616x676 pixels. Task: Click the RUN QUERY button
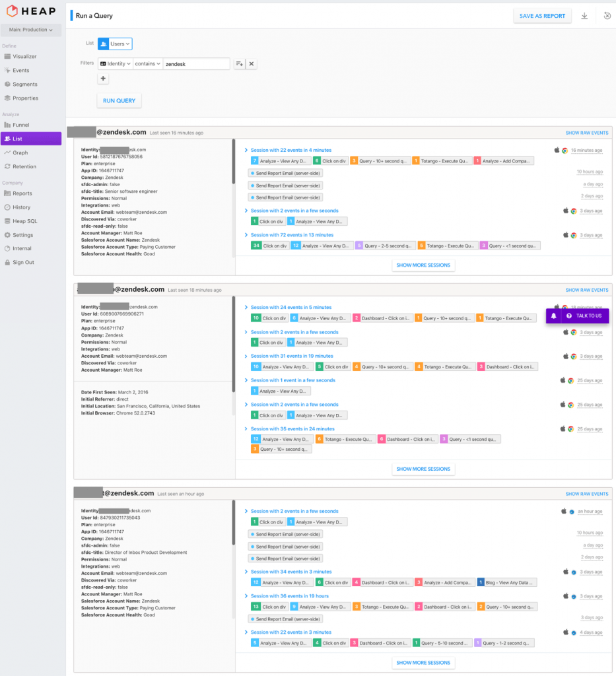(x=119, y=100)
